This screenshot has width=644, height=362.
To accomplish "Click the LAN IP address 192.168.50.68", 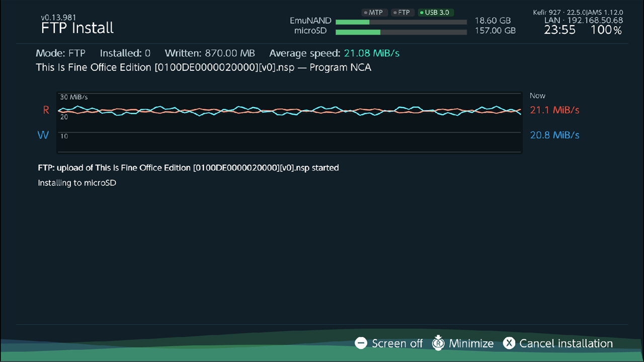I will [x=584, y=21].
